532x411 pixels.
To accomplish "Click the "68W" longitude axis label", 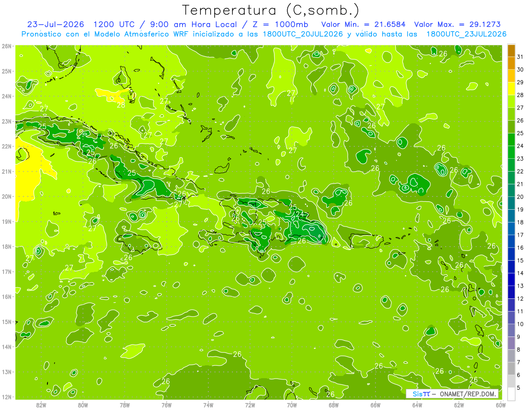I will coord(333,404).
